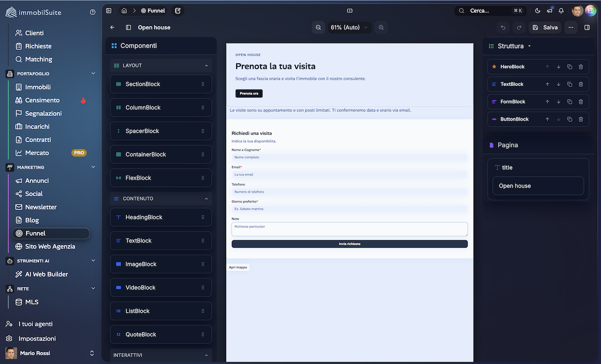Collapse the LAYOUT section
Screen dimensions: 601x364
[x=206, y=65]
